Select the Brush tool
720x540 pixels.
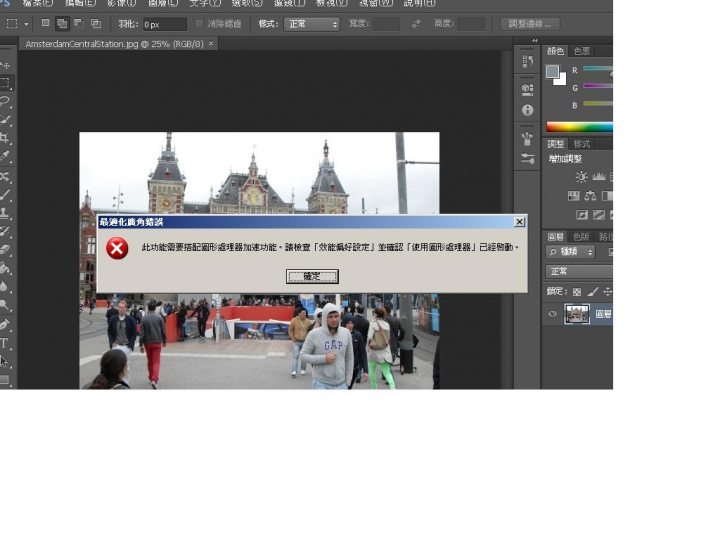pos(5,195)
